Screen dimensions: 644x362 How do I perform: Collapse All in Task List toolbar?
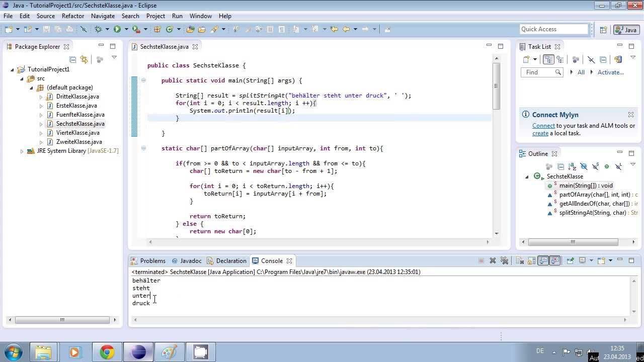[603, 60]
